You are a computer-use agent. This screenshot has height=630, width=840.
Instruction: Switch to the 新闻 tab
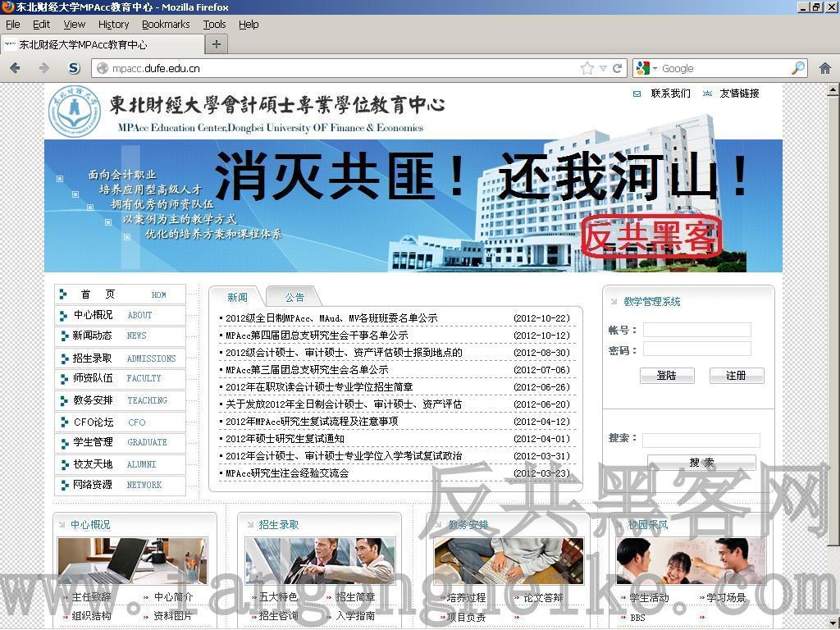point(237,297)
